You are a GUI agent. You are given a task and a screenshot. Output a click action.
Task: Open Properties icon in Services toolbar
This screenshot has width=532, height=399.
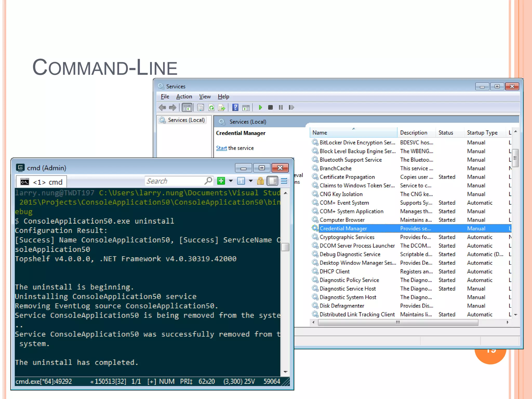[201, 107]
